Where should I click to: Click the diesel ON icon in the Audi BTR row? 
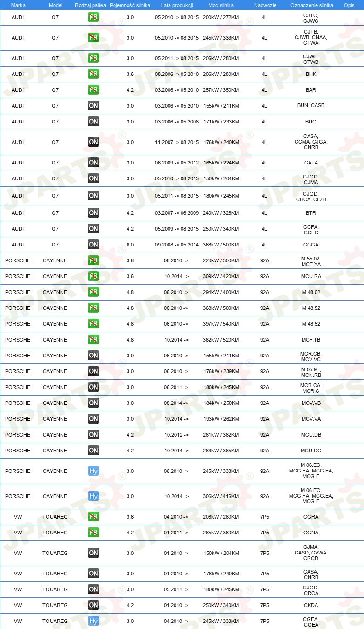tap(94, 213)
